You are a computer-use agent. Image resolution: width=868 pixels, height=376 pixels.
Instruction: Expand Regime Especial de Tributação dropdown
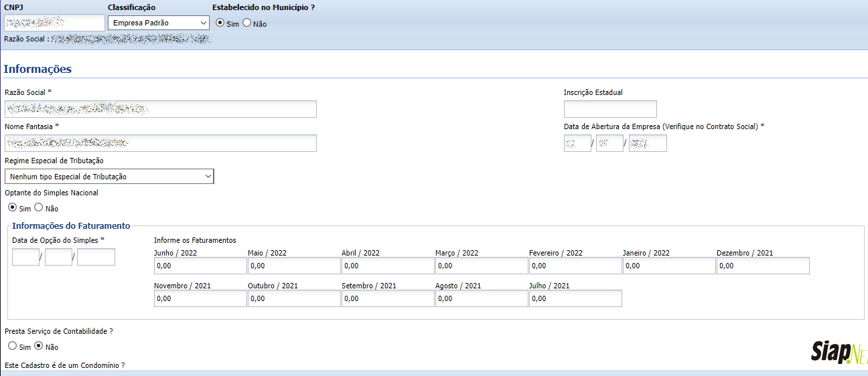click(x=109, y=177)
